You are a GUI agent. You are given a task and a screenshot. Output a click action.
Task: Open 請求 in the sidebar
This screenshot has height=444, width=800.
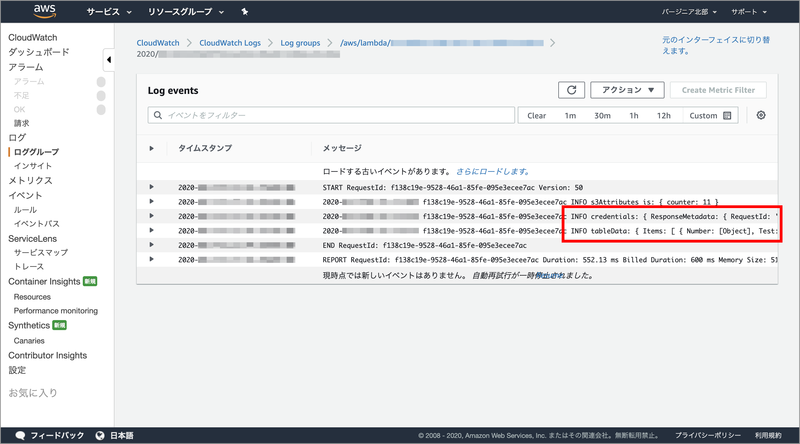21,123
